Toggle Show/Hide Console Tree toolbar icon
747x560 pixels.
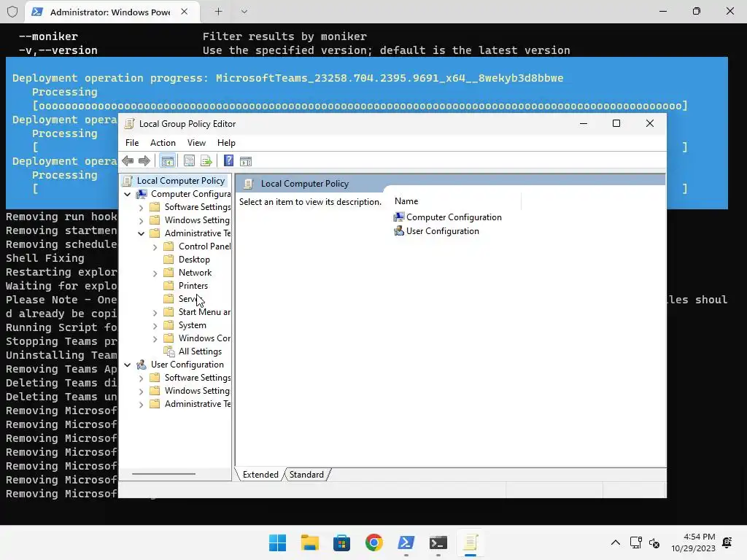[167, 161]
